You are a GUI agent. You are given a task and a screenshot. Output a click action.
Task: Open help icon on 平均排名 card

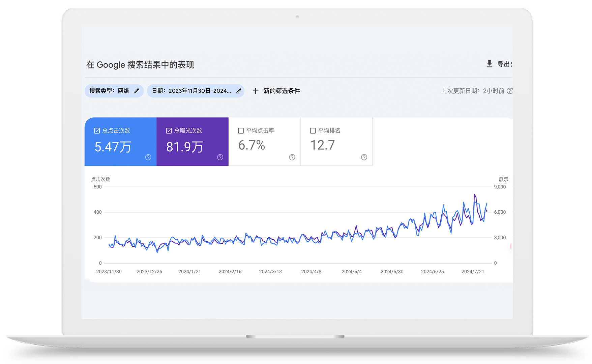(364, 157)
